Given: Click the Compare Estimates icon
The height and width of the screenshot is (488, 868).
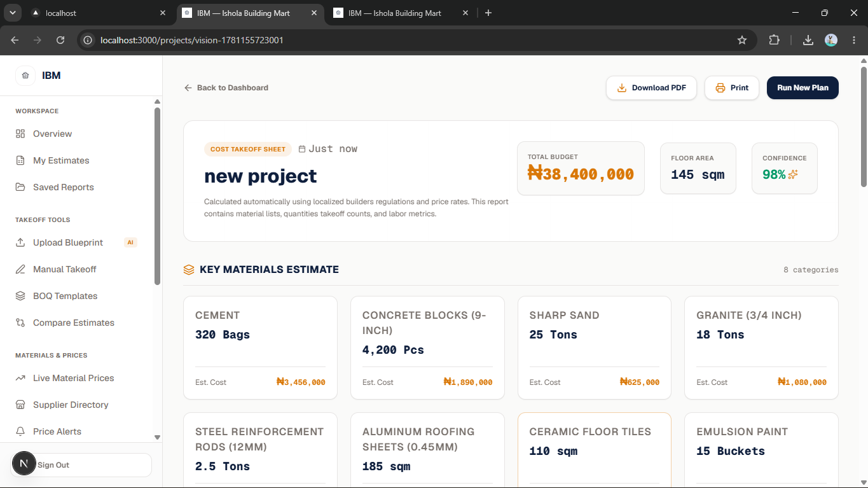Looking at the screenshot, I should pos(20,323).
